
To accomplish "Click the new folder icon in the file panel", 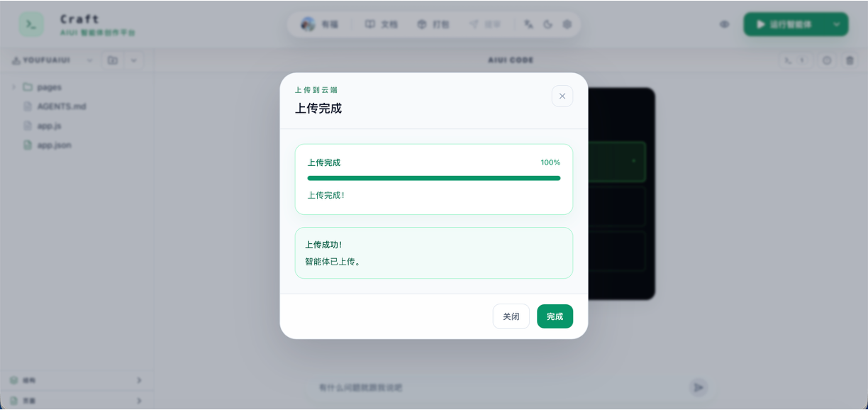I will 113,60.
